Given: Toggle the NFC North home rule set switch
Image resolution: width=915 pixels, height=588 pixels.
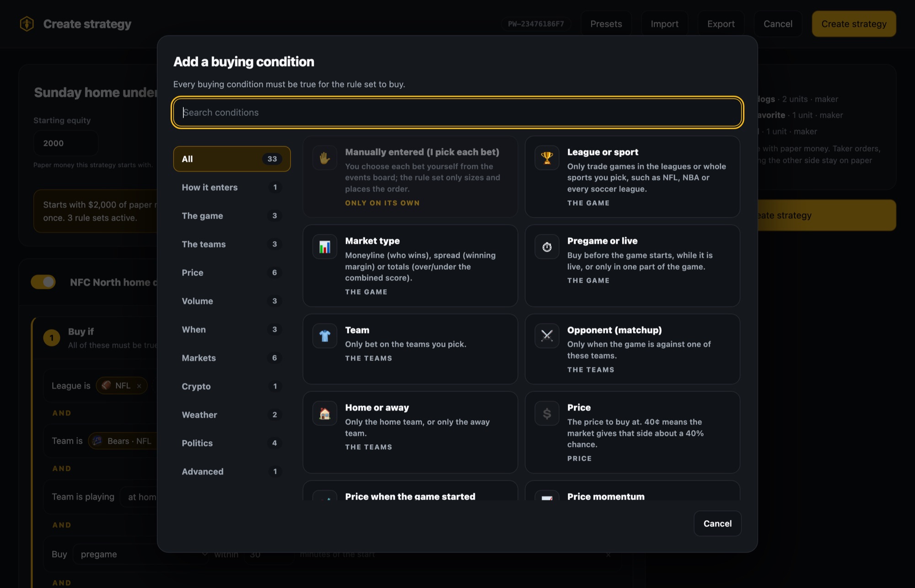Looking at the screenshot, I should [43, 282].
